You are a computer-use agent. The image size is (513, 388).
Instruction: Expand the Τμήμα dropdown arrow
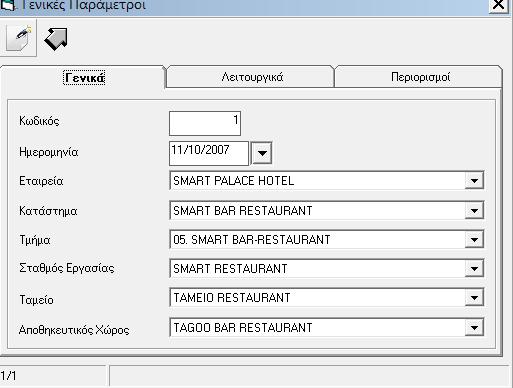coord(474,240)
